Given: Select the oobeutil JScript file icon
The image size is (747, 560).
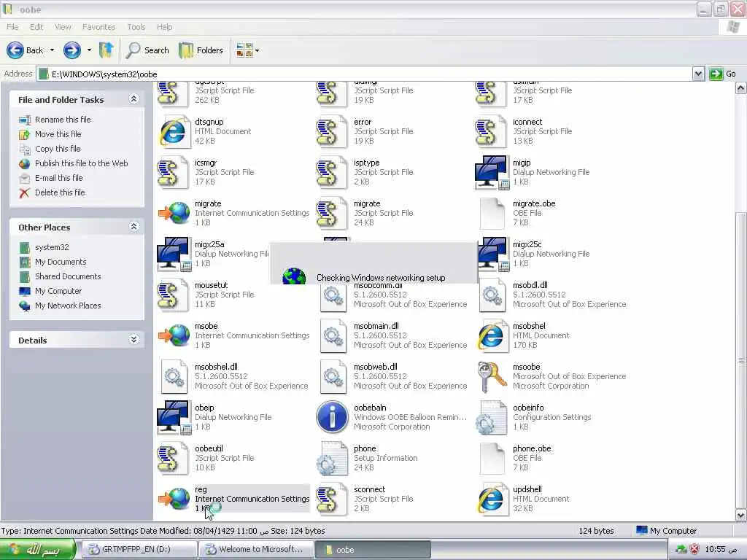Looking at the screenshot, I should click(x=172, y=459).
